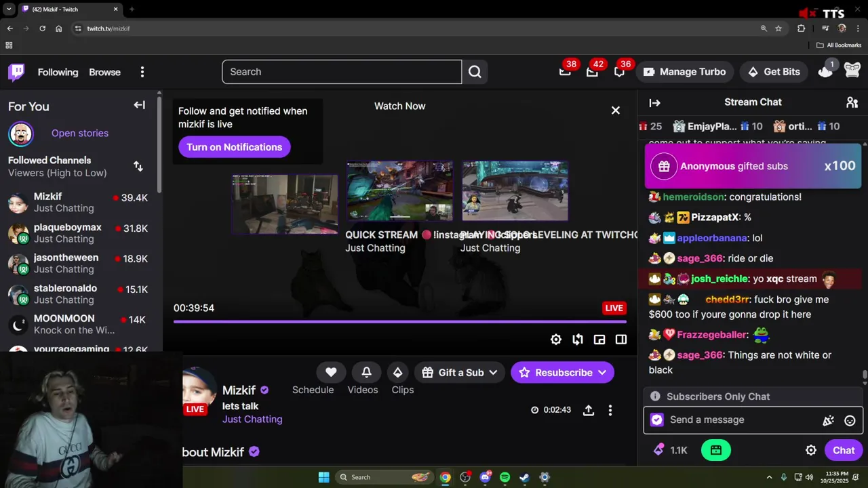Click the Send a message chat field
This screenshot has width=868, height=488.
(743, 420)
